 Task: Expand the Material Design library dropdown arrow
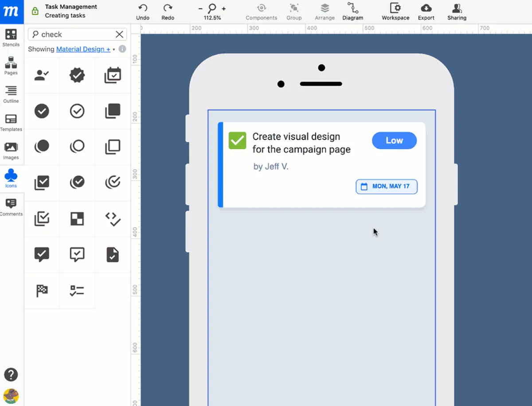(114, 50)
